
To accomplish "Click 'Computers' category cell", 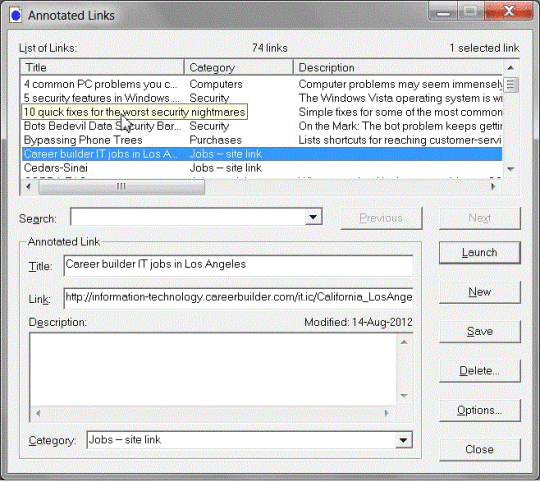I will click(216, 84).
